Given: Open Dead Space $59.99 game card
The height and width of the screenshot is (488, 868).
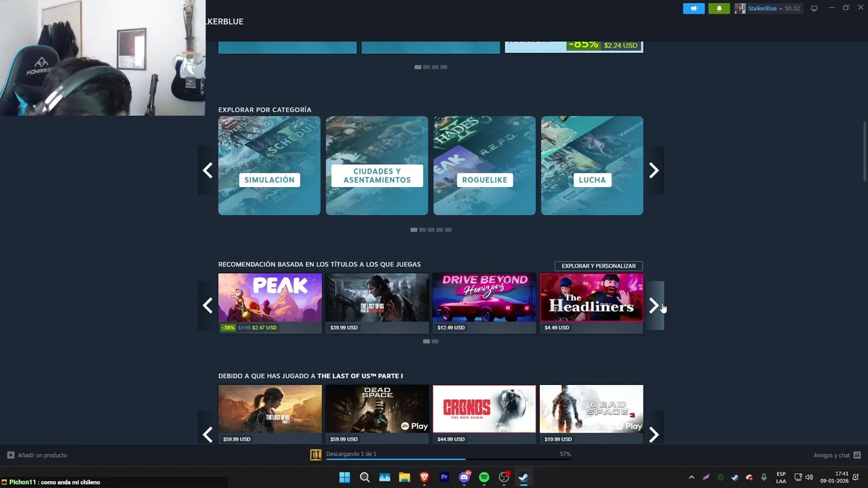Looking at the screenshot, I should click(377, 414).
